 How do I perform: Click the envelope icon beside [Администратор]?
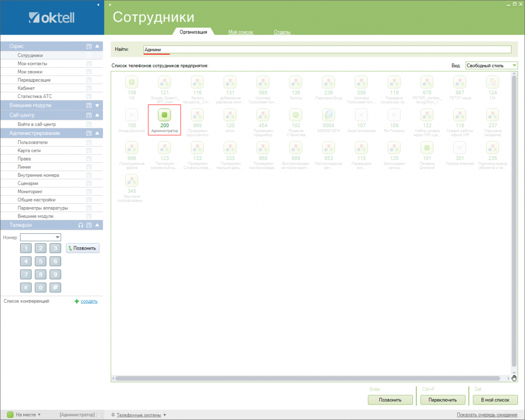point(98,415)
